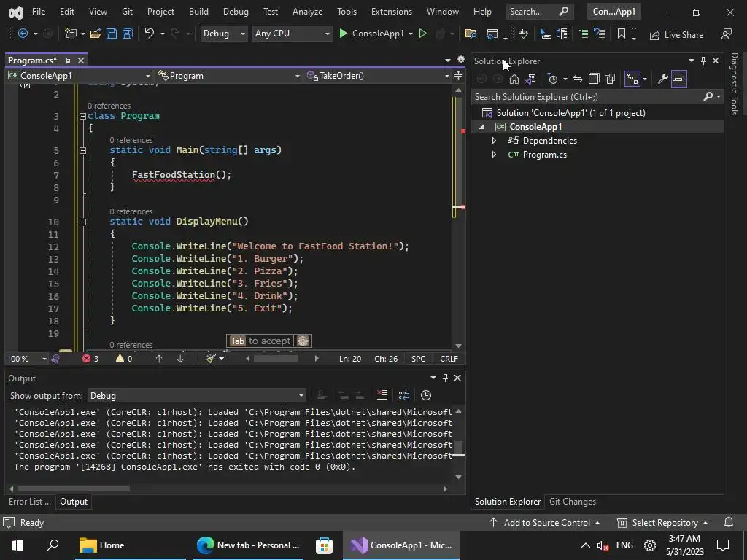The height and width of the screenshot is (560, 747).
Task: Open Properties wrench icon in Solution Explorer
Action: 662,79
